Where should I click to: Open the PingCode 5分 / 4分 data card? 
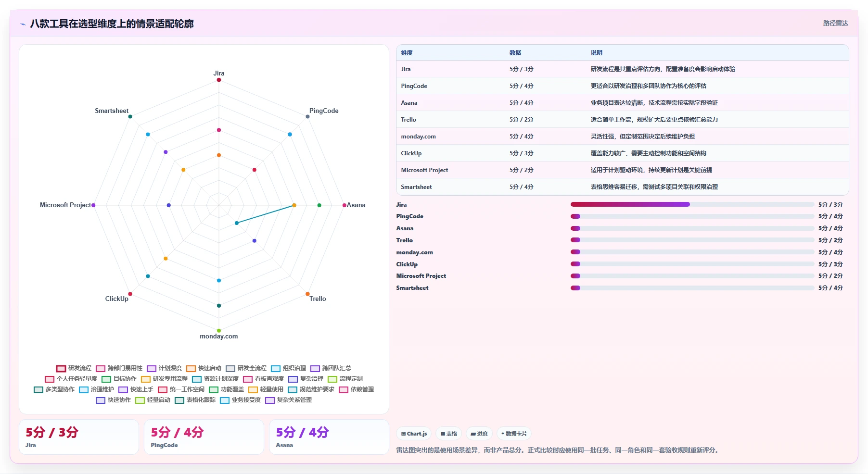coord(204,437)
